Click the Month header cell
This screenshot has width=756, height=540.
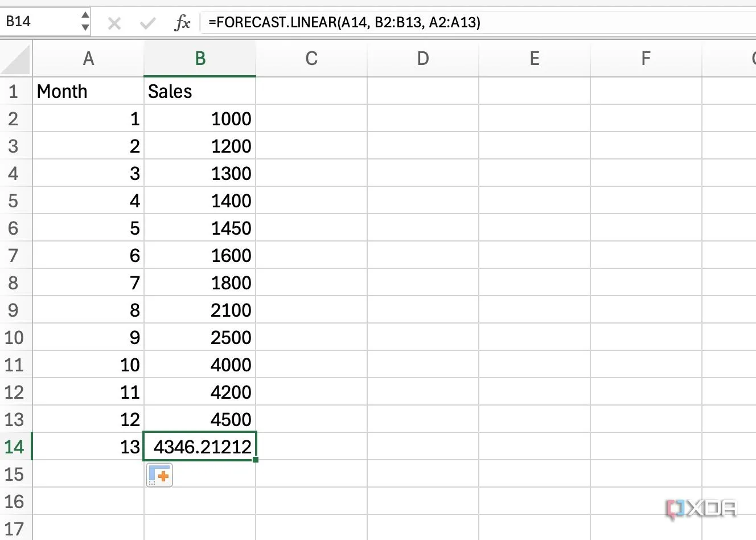click(x=88, y=92)
